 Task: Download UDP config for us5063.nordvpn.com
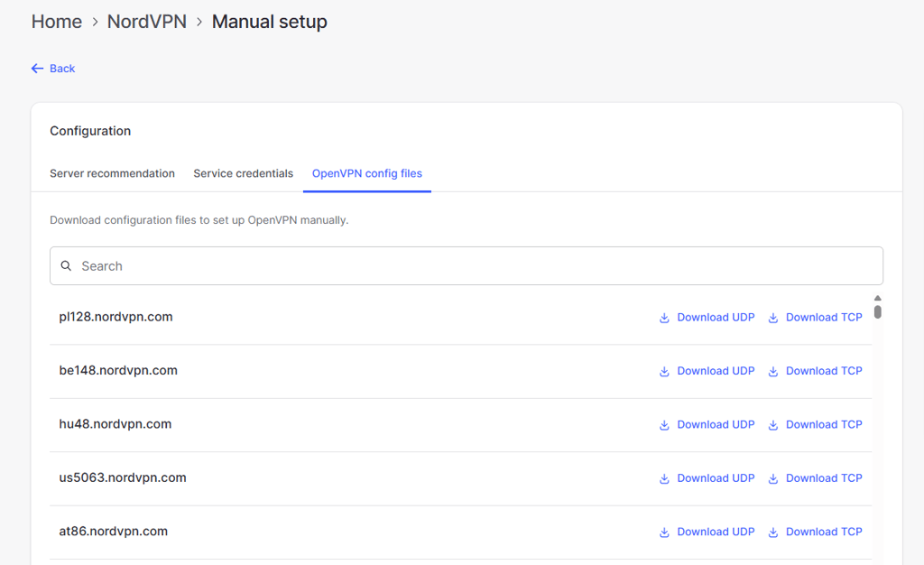(x=716, y=478)
